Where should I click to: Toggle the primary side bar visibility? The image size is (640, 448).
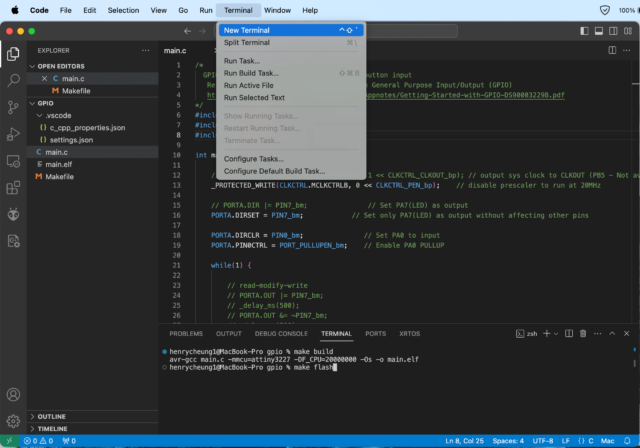click(584, 31)
